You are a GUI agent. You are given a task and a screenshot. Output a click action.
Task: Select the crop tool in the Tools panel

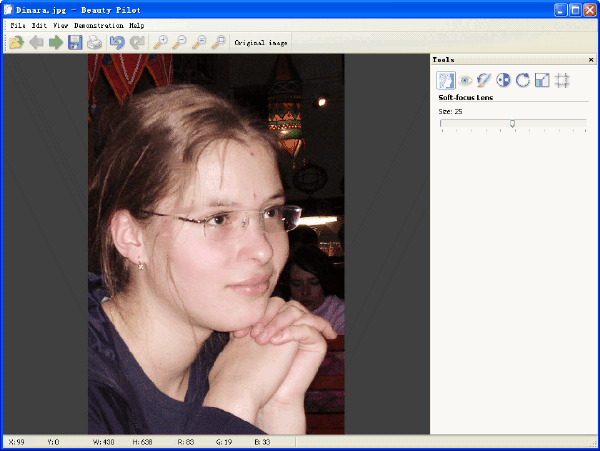(562, 81)
